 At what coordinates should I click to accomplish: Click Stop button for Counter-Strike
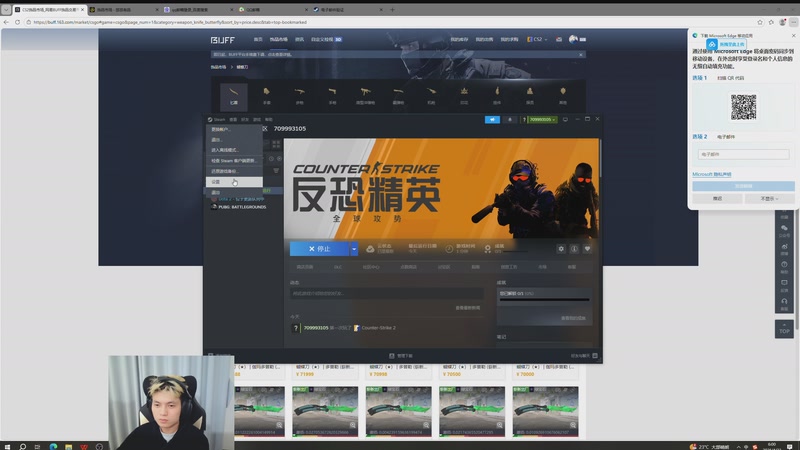[x=319, y=248]
